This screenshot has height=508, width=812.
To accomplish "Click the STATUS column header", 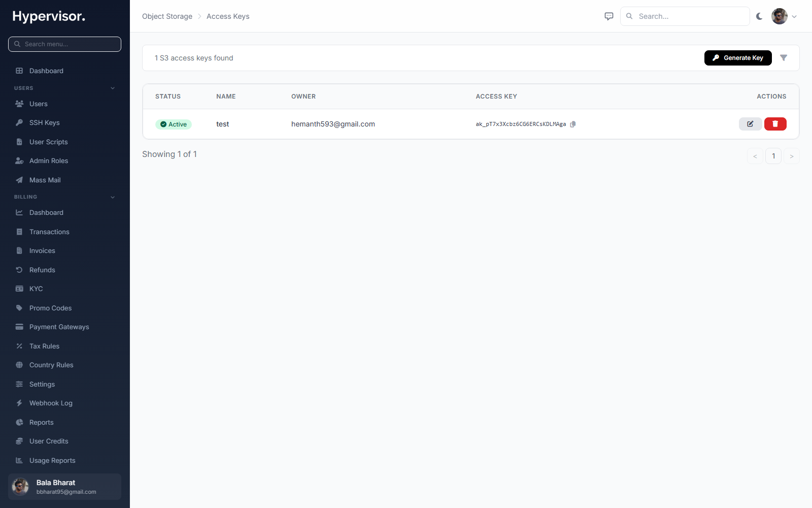I will click(168, 97).
